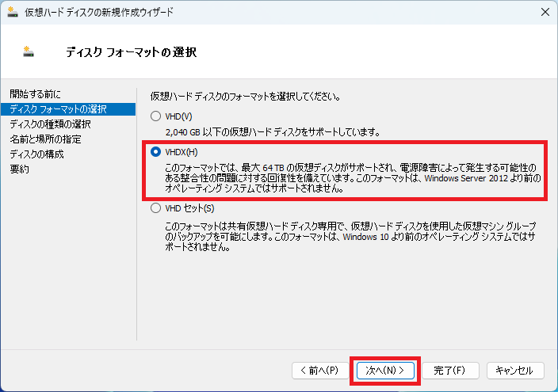Click the '2,040 GB 以下' VHD description

pyautogui.click(x=273, y=132)
